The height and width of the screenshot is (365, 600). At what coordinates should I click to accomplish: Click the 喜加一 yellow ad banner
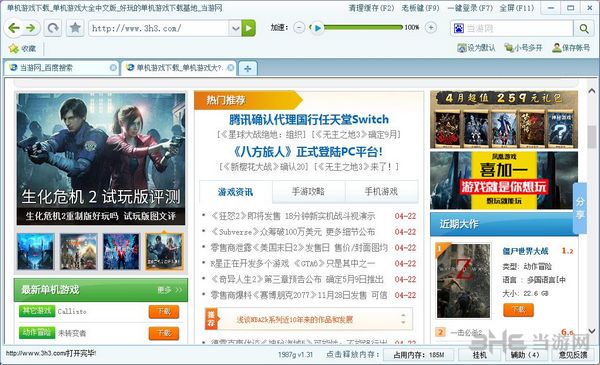click(504, 180)
